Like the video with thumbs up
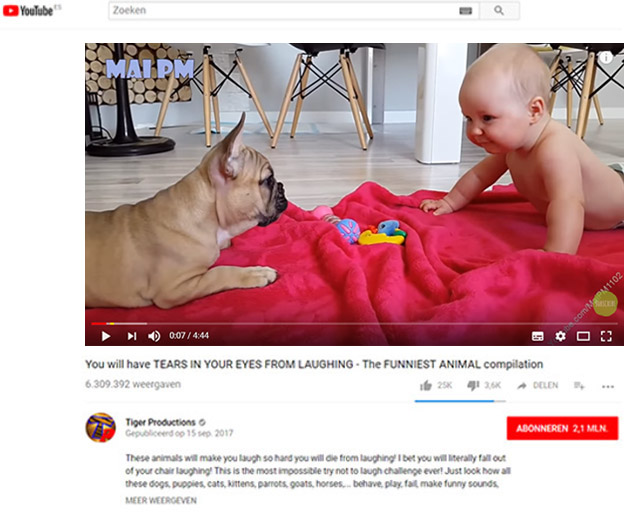The image size is (635, 519). [x=426, y=385]
